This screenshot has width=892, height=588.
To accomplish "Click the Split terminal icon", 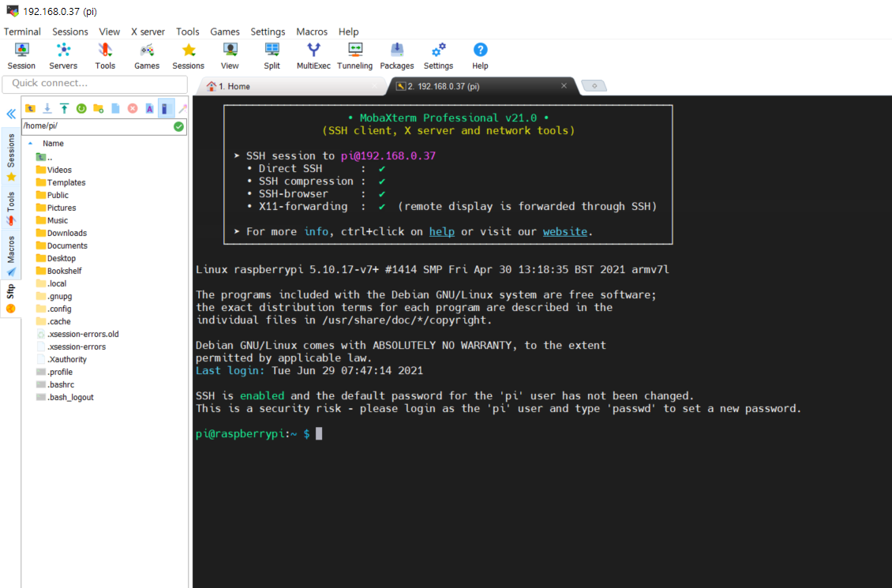I will 272,56.
